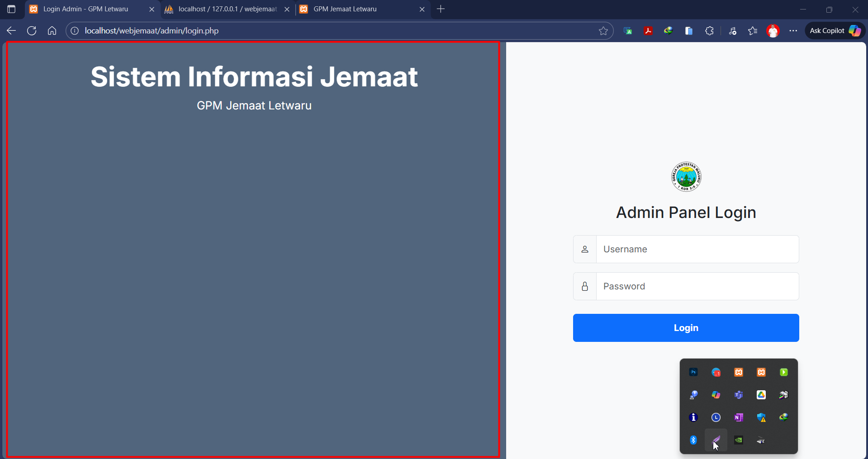Open OneNote from the tray overflow

tap(739, 417)
